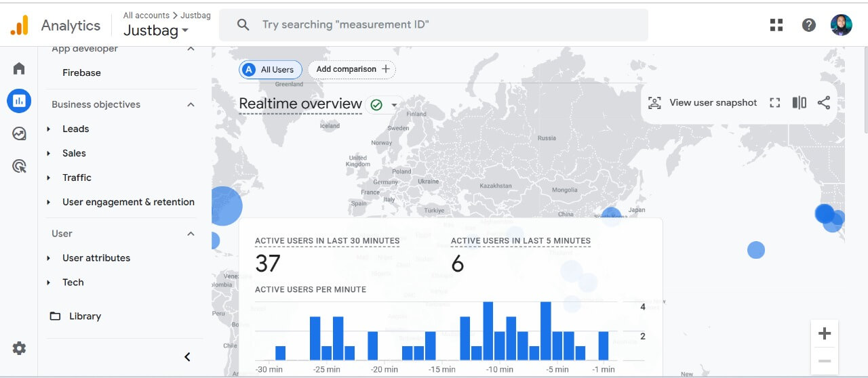This screenshot has width=868, height=378.
Task: Collapse the User section
Action: pyautogui.click(x=191, y=234)
